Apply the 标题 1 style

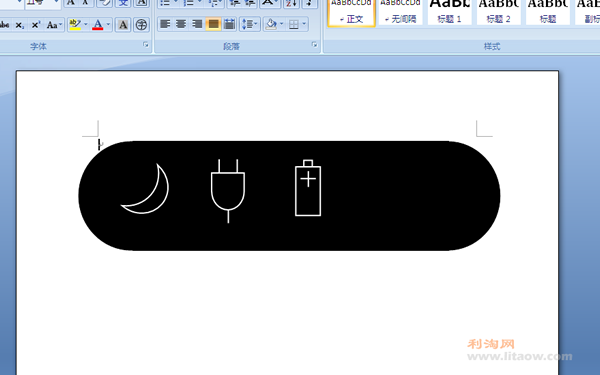click(450, 12)
